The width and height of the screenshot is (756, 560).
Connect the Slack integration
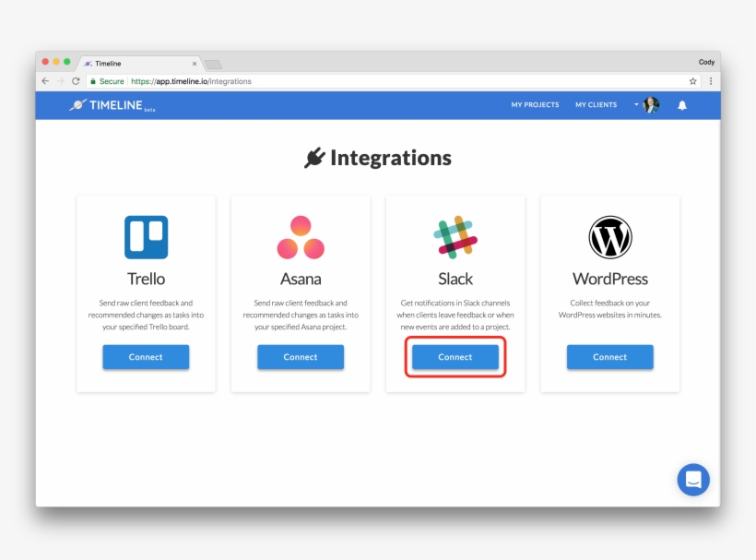(x=455, y=357)
